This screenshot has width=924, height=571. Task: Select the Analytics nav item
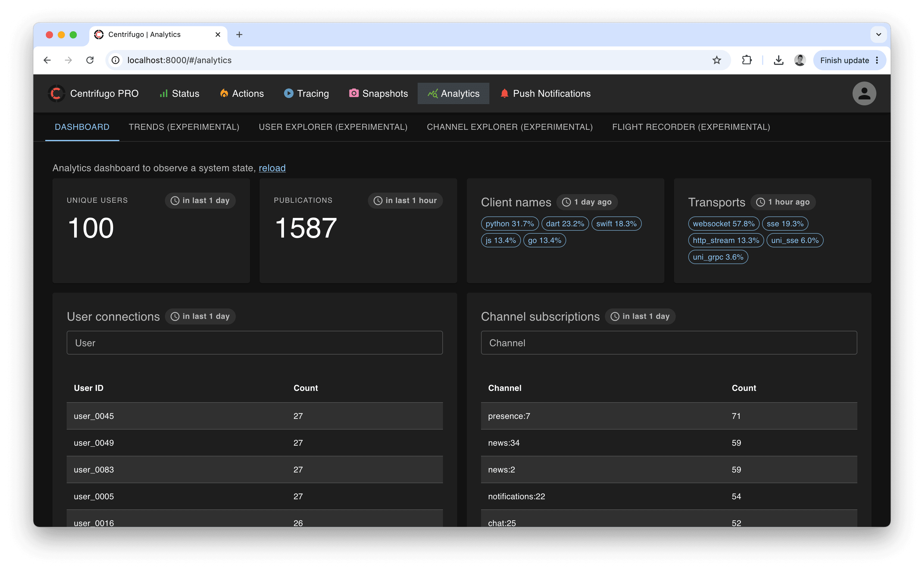click(453, 93)
